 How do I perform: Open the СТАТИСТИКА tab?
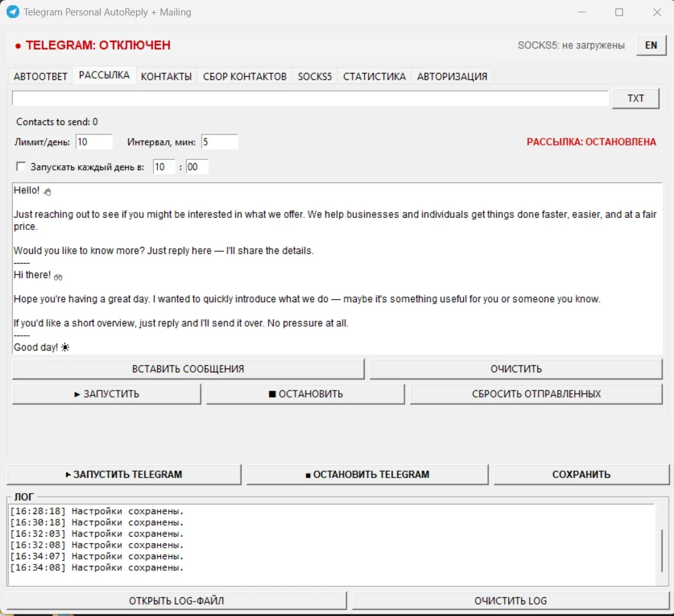point(374,77)
